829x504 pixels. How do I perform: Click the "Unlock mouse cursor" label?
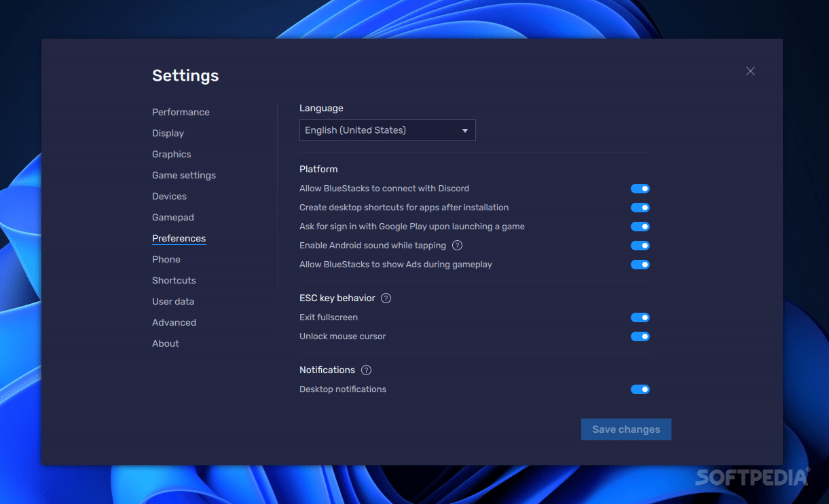pyautogui.click(x=342, y=336)
